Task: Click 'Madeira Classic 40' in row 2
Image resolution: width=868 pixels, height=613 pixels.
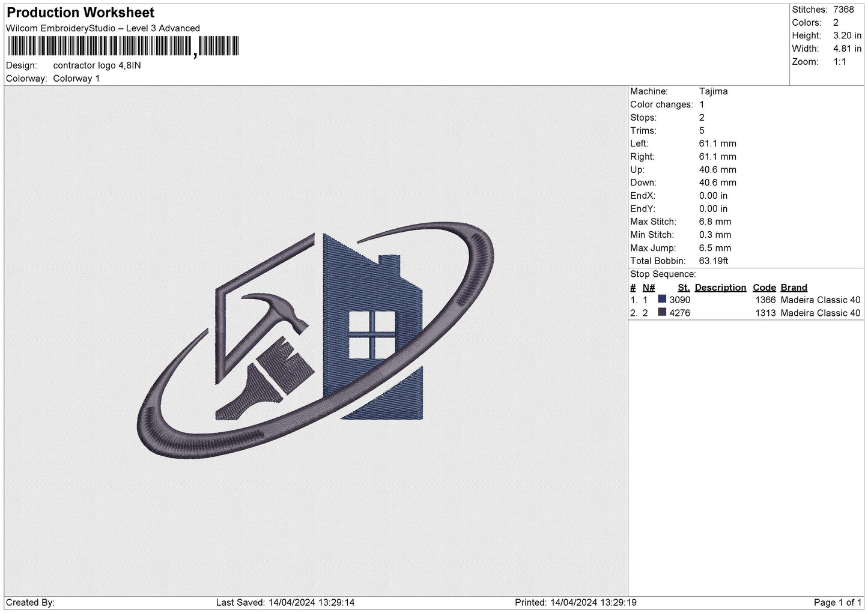Action: [x=821, y=313]
